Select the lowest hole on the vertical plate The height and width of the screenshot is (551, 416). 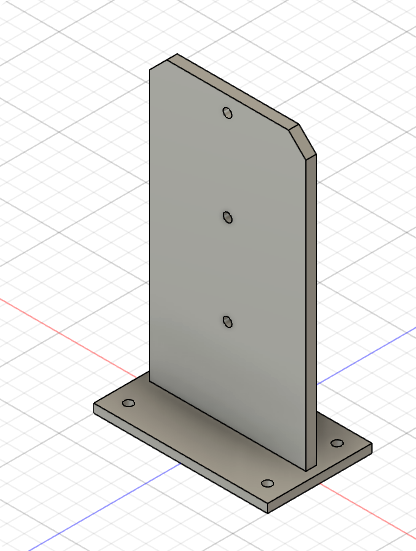pos(228,322)
